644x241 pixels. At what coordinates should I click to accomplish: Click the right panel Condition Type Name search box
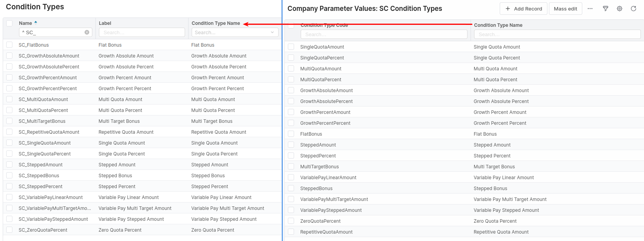point(557,35)
